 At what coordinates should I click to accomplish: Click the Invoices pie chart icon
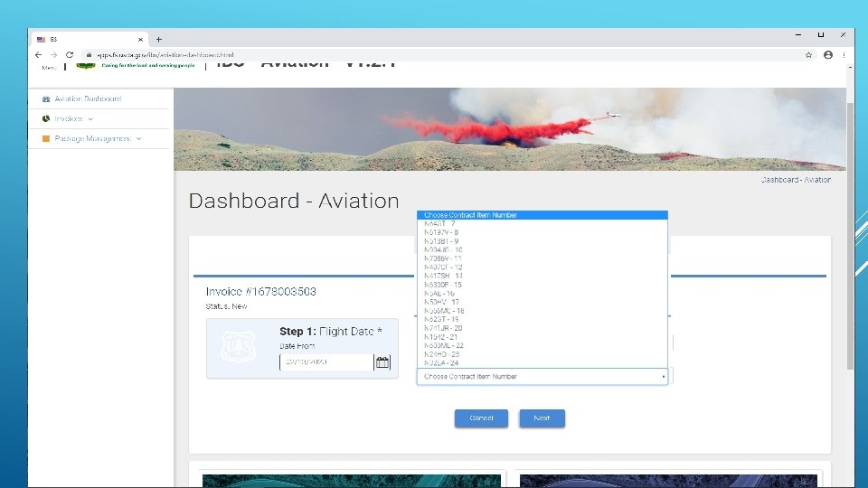(x=46, y=119)
